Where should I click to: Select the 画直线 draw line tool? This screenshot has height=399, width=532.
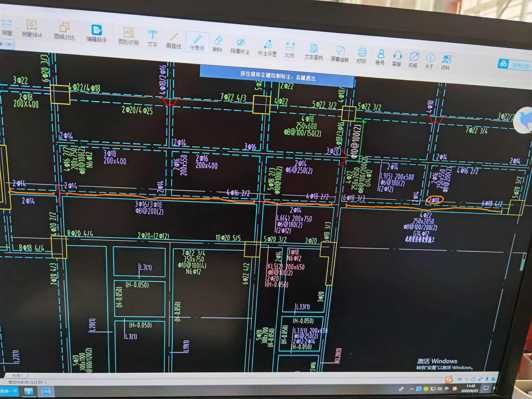click(x=174, y=41)
